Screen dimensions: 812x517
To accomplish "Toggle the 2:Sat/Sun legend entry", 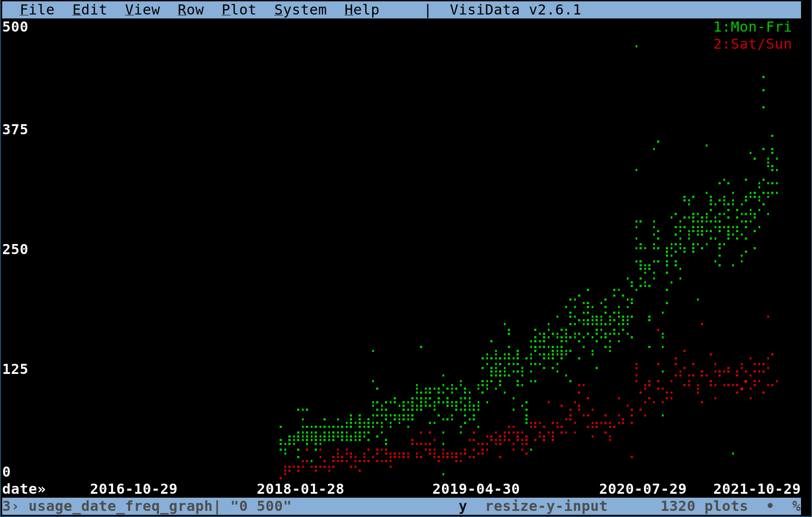I will (x=753, y=44).
